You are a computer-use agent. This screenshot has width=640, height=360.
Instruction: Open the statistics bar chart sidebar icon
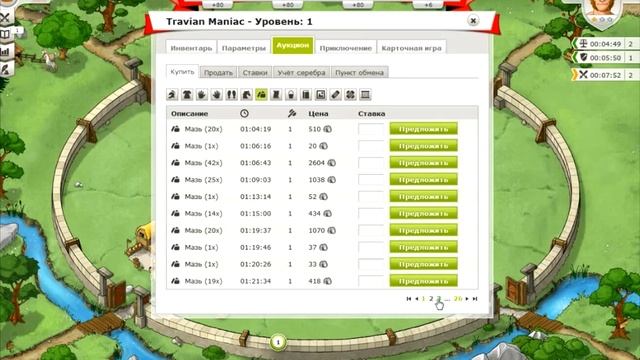pos(5,51)
